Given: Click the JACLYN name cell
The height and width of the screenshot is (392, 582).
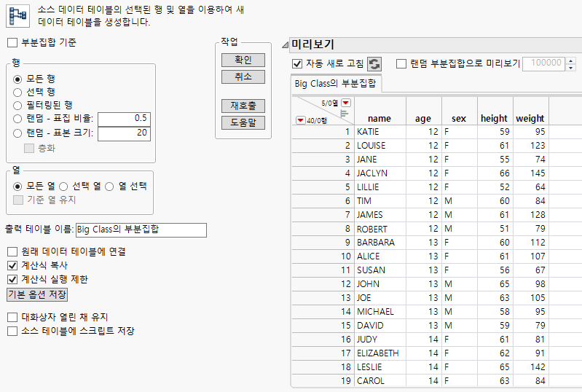Looking at the screenshot, I should (x=380, y=173).
